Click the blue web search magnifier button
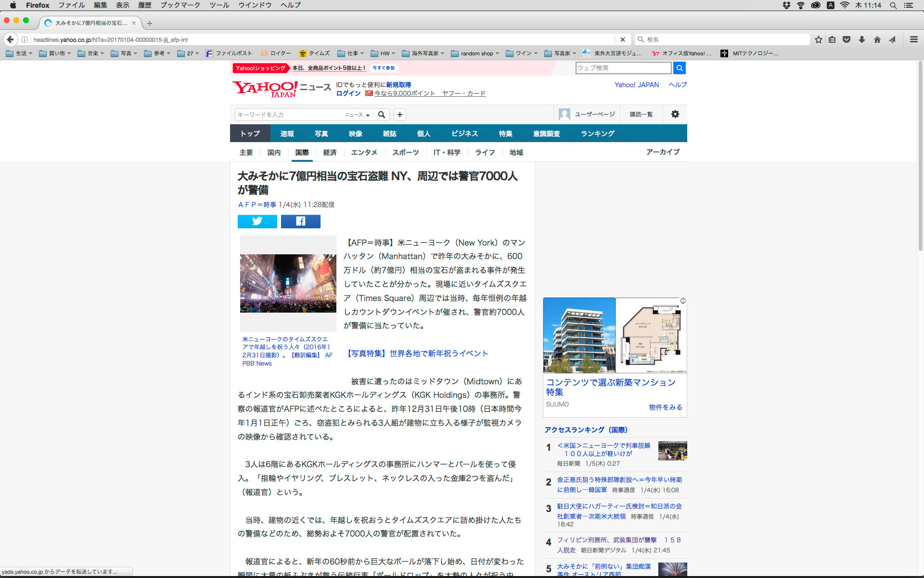 tap(679, 68)
